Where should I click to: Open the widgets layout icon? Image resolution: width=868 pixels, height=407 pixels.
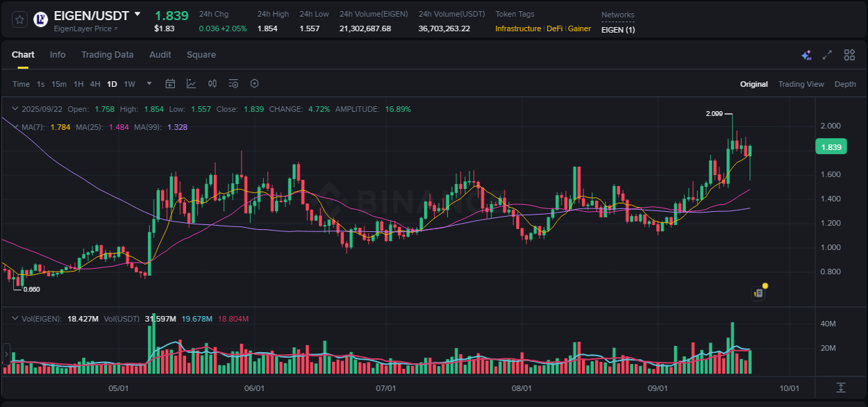pos(849,54)
